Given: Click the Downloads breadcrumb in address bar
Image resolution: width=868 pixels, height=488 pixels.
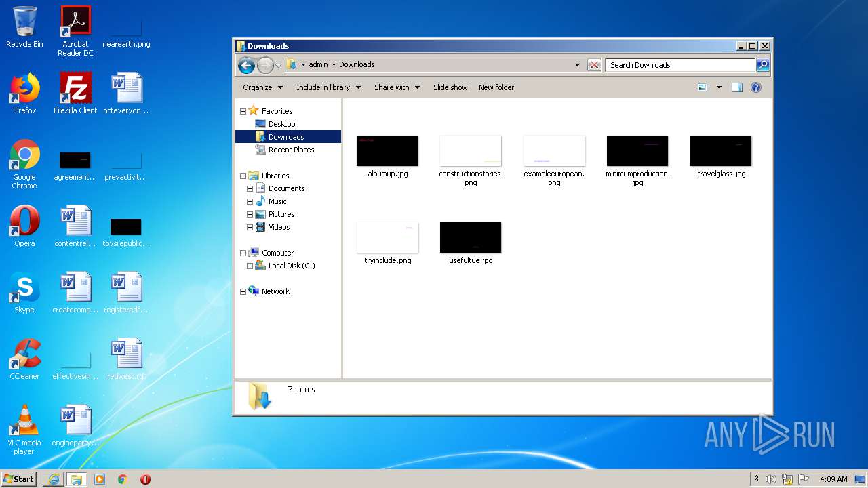Looking at the screenshot, I should 357,65.
